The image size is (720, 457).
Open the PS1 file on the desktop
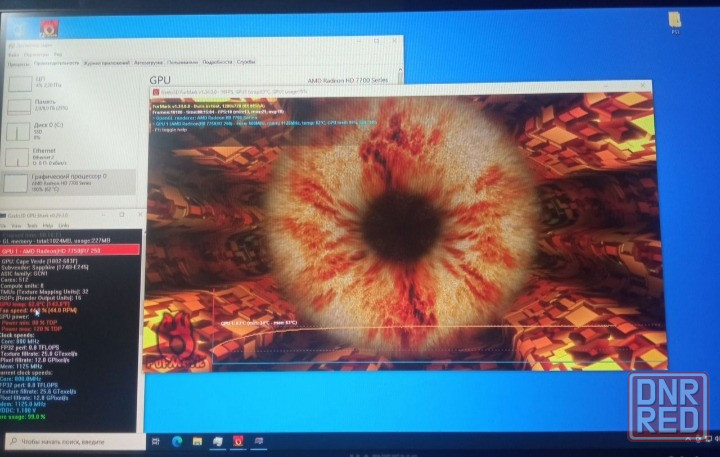675,23
